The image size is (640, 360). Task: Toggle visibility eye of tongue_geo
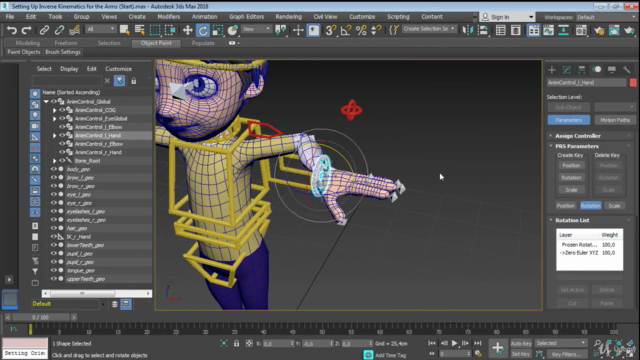click(x=53, y=270)
